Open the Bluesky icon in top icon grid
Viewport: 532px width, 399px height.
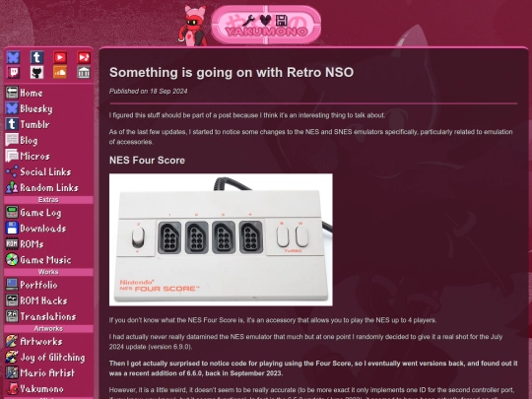[13, 57]
